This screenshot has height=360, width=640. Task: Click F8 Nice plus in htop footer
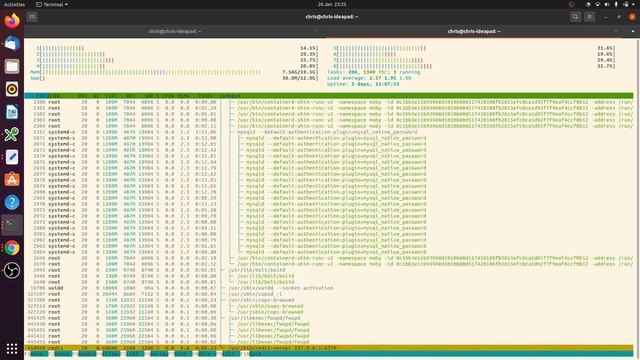pyautogui.click(x=204, y=354)
